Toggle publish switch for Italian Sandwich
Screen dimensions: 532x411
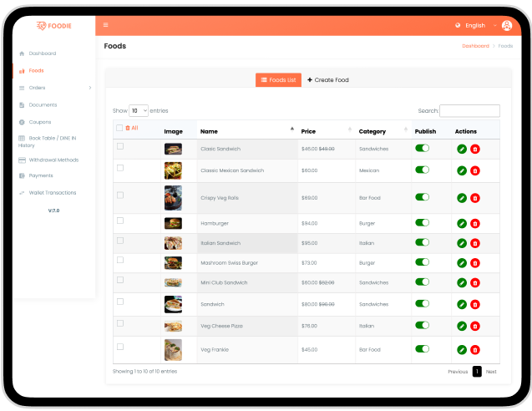click(x=422, y=242)
